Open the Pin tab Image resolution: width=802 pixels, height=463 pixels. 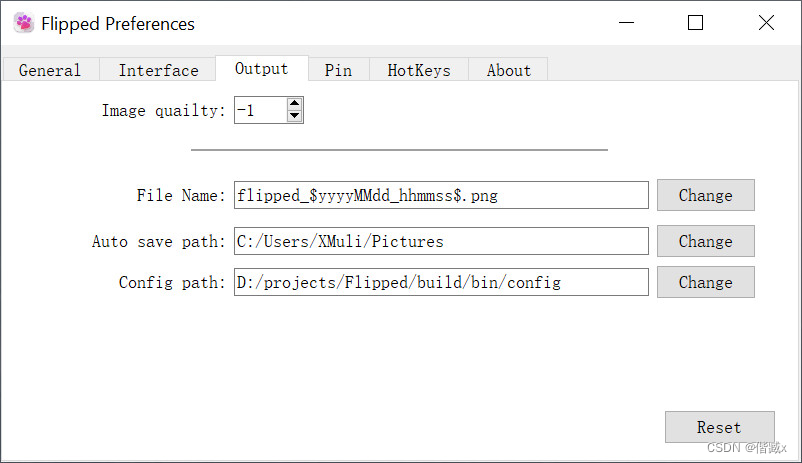point(339,70)
